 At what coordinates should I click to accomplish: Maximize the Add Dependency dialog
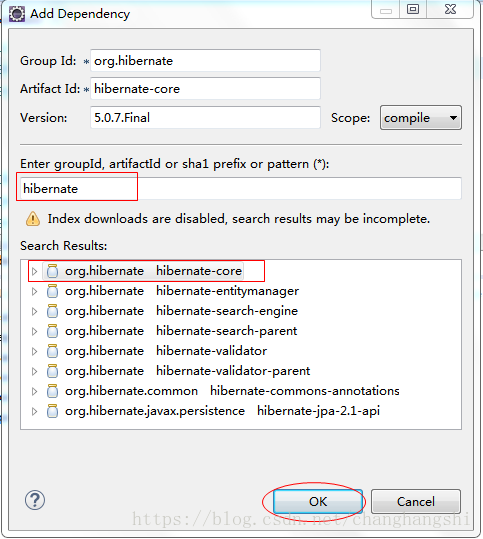(x=413, y=9)
